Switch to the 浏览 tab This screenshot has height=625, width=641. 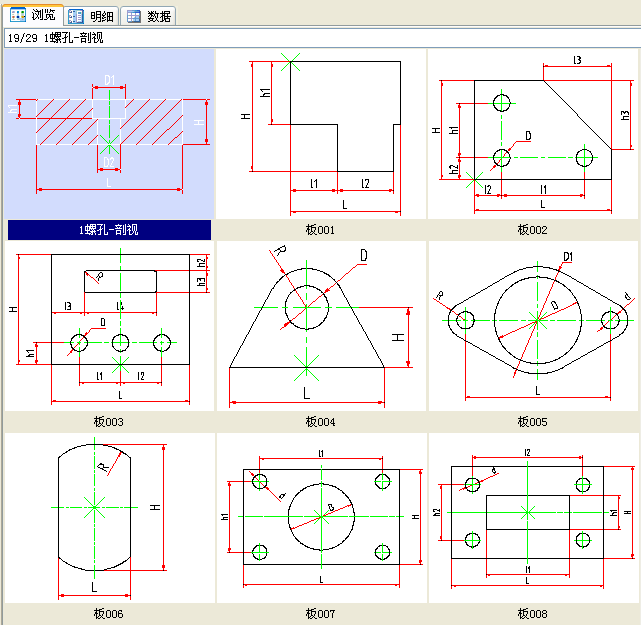pyautogui.click(x=34, y=15)
